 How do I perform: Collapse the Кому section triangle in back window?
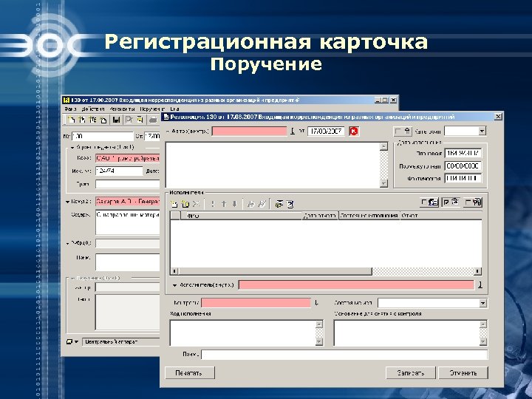(67, 202)
